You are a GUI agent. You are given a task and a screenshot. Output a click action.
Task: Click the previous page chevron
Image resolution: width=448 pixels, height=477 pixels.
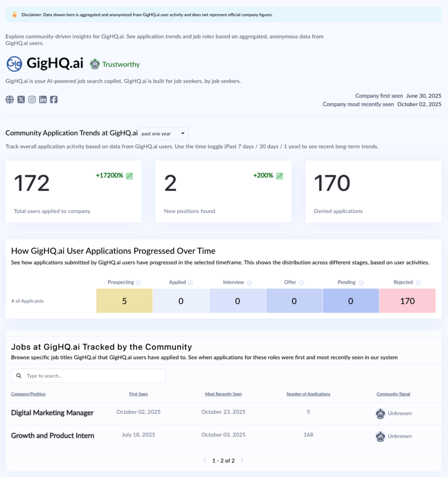pos(205,460)
